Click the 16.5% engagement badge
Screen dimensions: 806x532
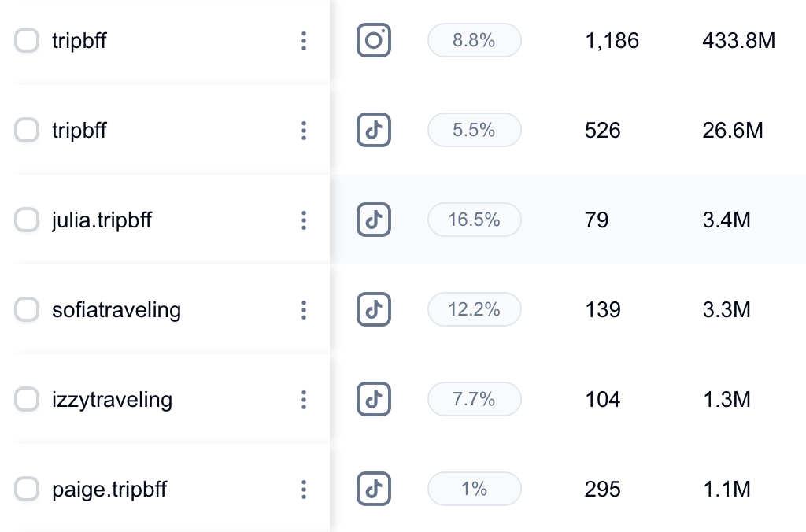tap(475, 220)
